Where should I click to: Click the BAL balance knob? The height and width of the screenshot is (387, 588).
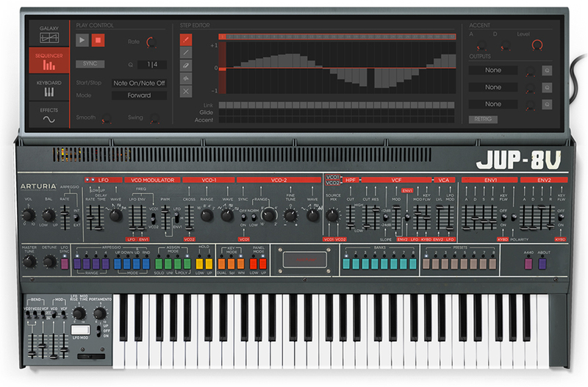point(49,215)
